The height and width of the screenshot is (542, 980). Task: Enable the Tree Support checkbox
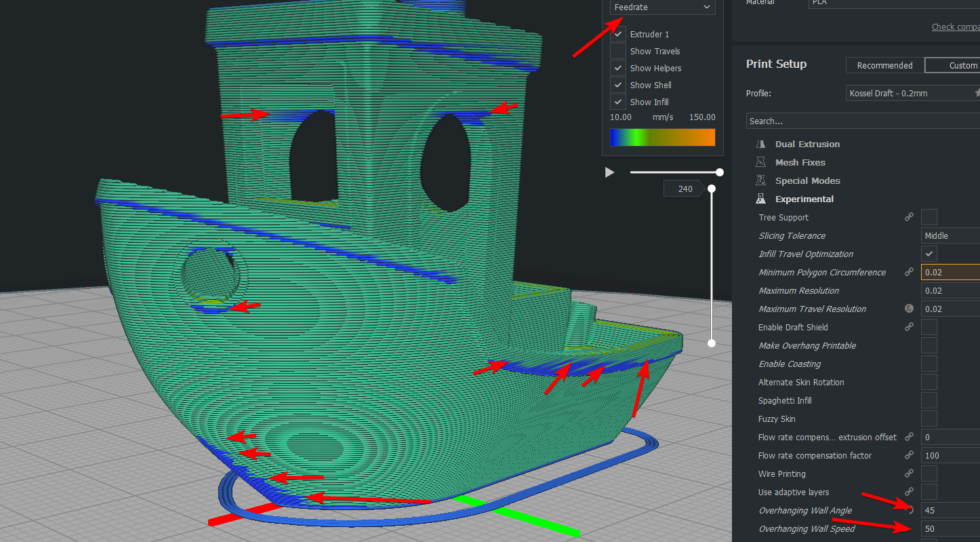click(x=929, y=218)
